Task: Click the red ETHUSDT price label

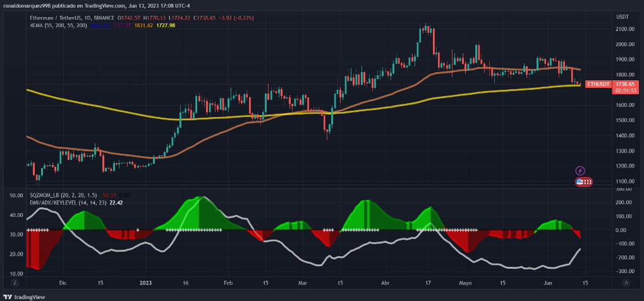Action: pos(598,84)
